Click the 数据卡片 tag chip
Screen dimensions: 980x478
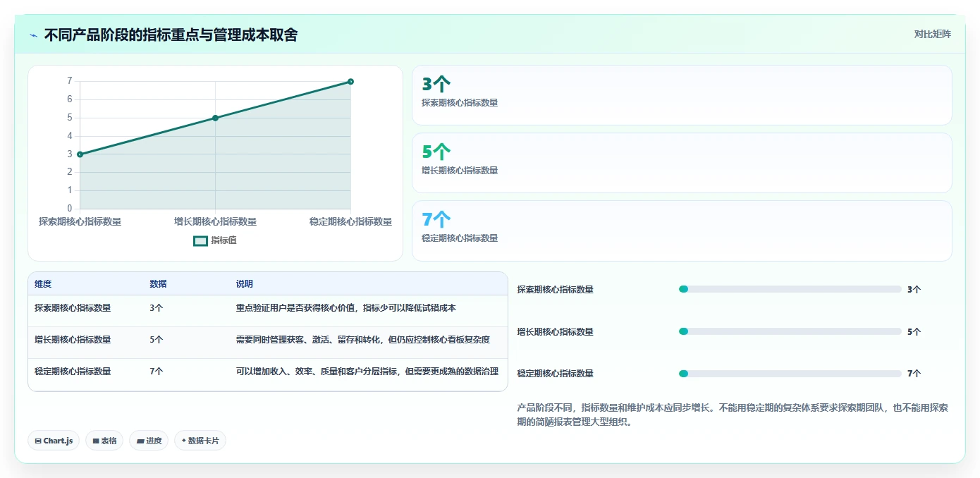pyautogui.click(x=200, y=441)
